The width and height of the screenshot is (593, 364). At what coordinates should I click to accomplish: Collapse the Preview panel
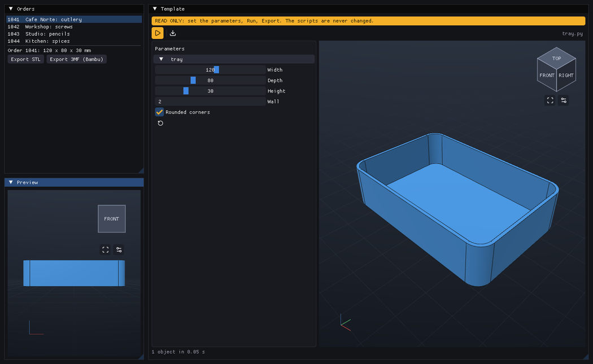(11, 182)
